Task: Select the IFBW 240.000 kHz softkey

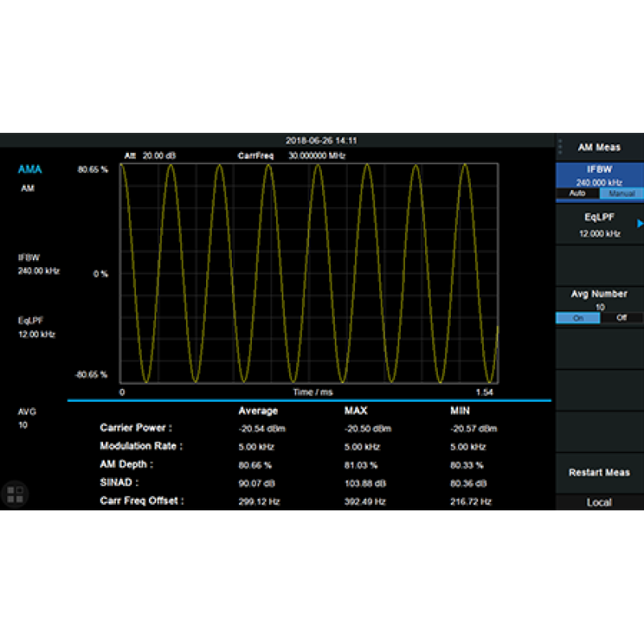Action: pos(599,175)
